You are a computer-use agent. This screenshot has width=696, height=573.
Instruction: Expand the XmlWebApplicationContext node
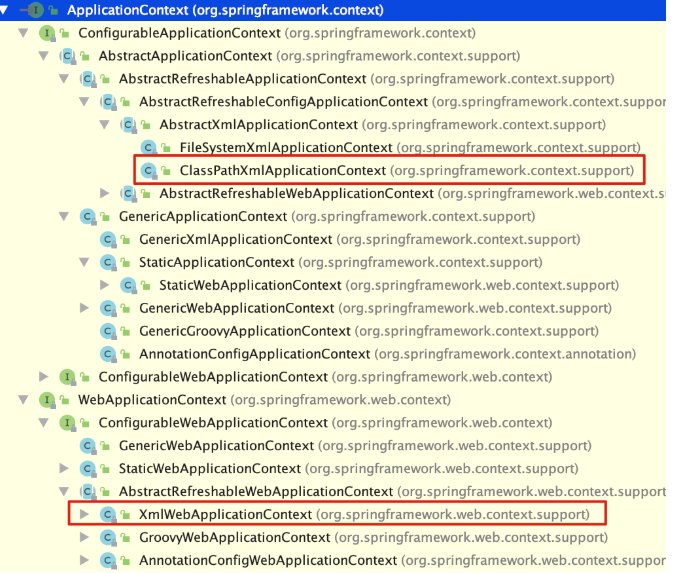click(84, 514)
